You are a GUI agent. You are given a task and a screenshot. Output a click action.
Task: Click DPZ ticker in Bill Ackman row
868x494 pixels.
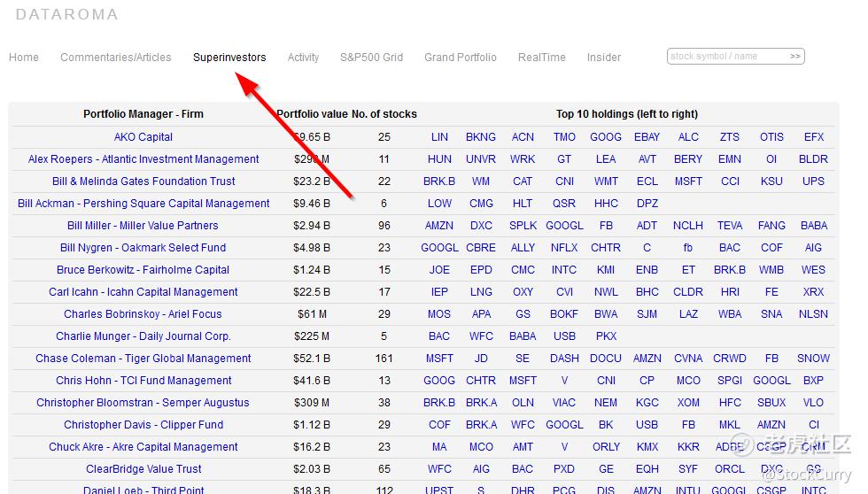647,204
